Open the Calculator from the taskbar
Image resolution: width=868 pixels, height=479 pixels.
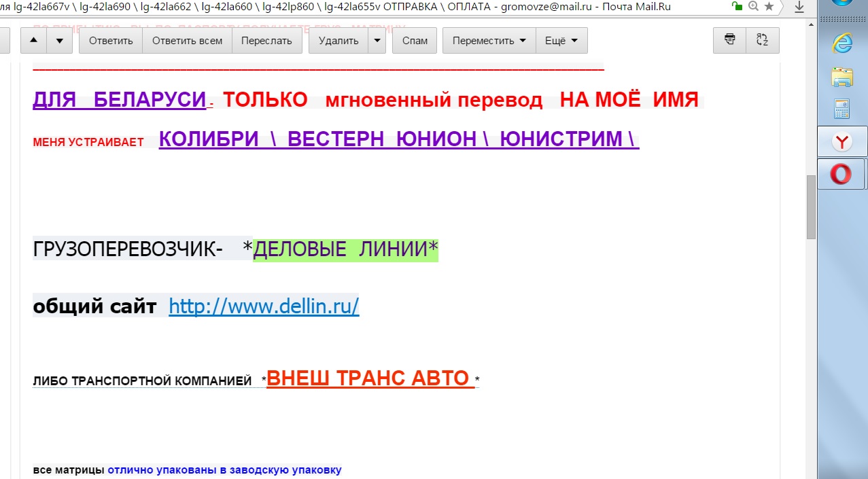point(842,109)
